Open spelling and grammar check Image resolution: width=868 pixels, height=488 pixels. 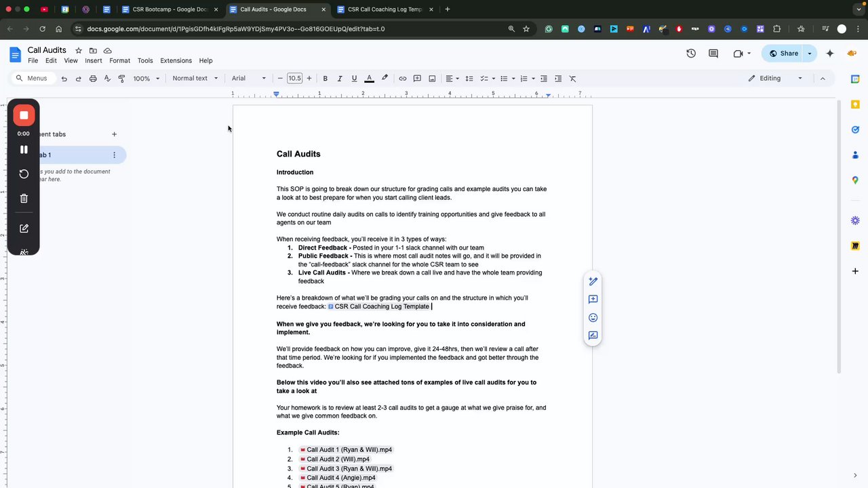click(x=107, y=79)
